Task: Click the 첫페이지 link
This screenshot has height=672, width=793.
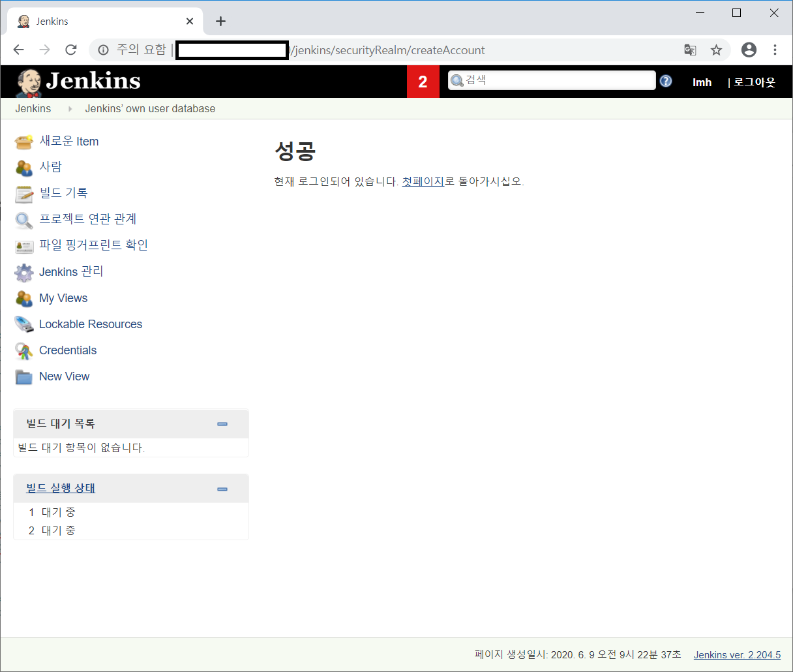Action: 423,181
